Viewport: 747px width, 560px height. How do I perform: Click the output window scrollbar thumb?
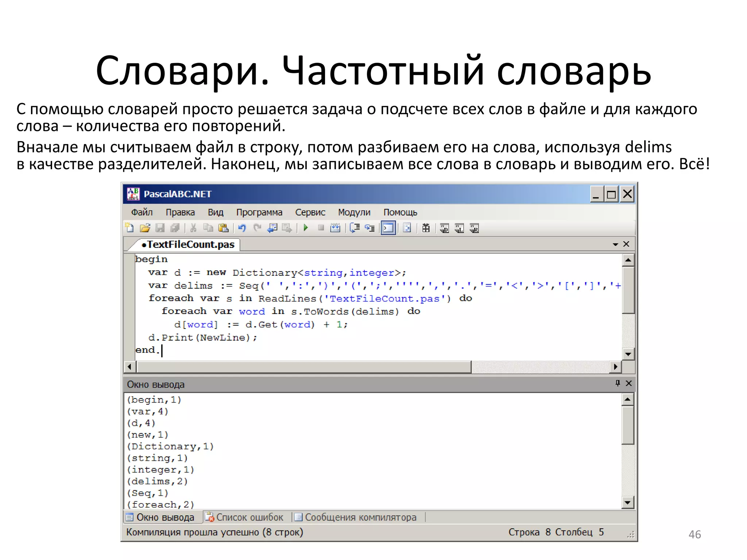click(x=628, y=425)
